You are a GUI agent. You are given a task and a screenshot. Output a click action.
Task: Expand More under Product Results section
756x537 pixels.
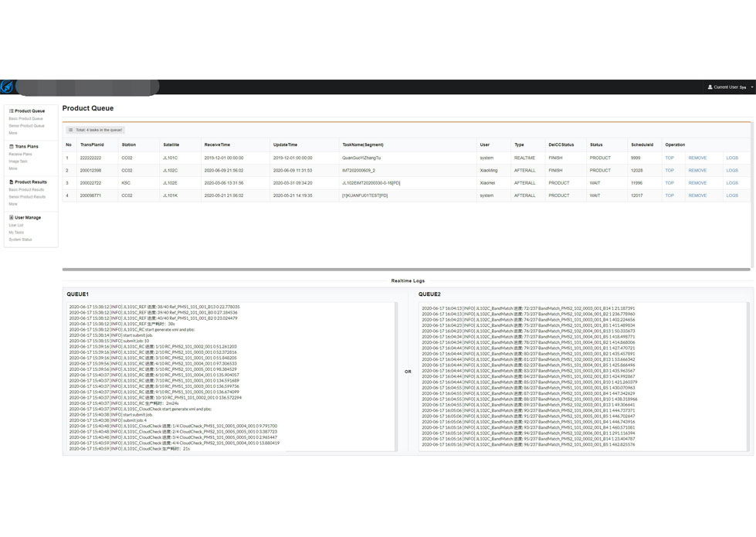tap(13, 204)
